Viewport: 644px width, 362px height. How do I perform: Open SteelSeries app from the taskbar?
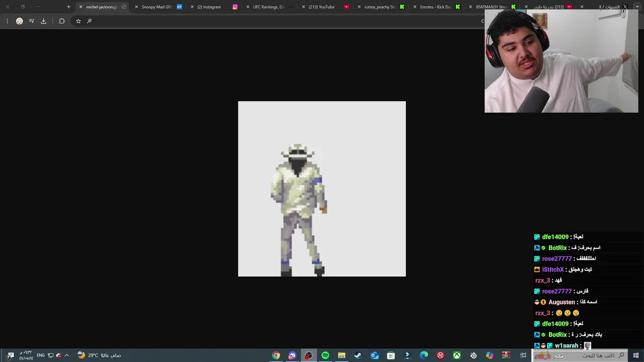(473, 355)
